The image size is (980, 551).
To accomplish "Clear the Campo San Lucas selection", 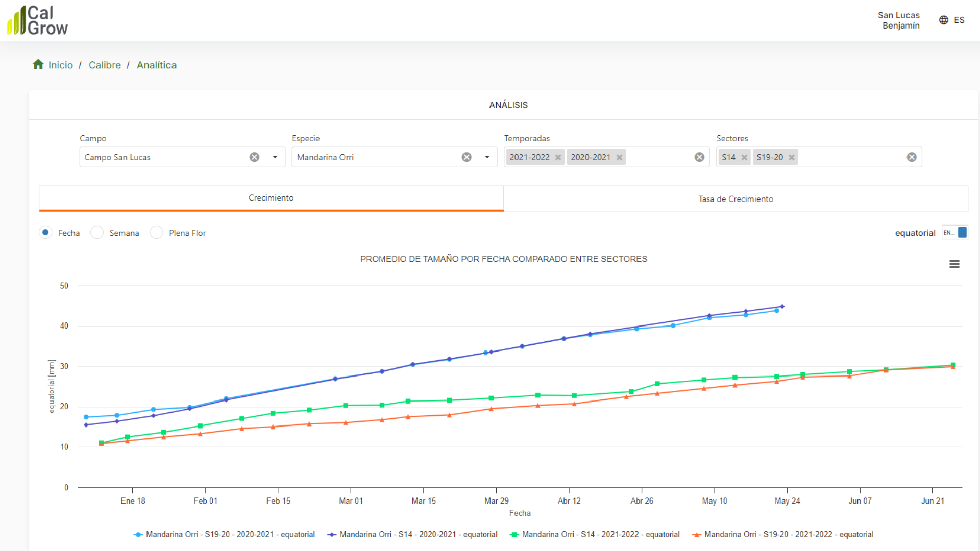I will [254, 157].
